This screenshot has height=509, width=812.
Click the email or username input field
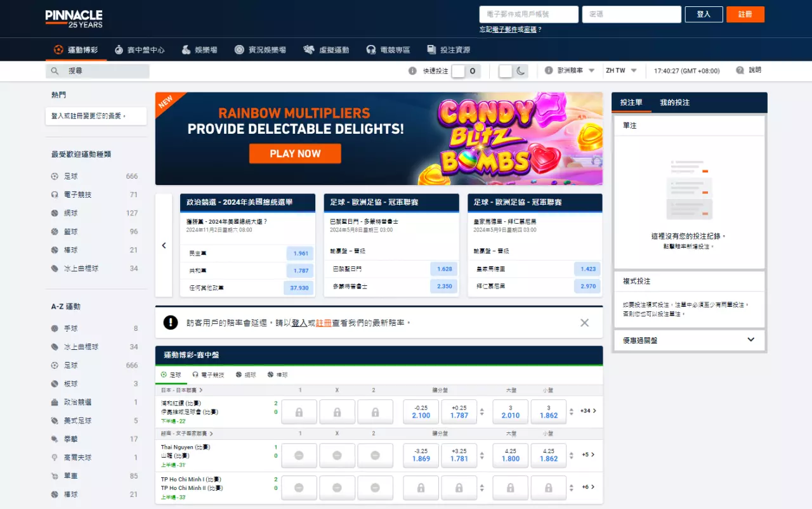529,14
